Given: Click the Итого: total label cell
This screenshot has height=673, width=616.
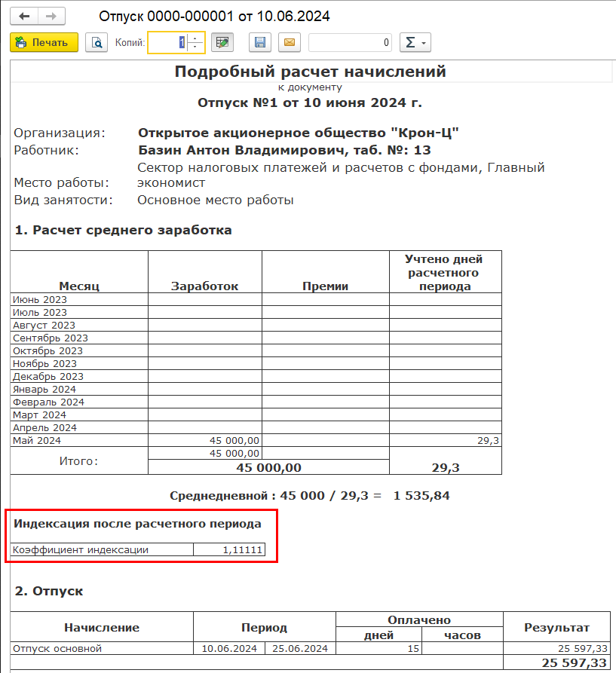Looking at the screenshot, I should coord(79,461).
